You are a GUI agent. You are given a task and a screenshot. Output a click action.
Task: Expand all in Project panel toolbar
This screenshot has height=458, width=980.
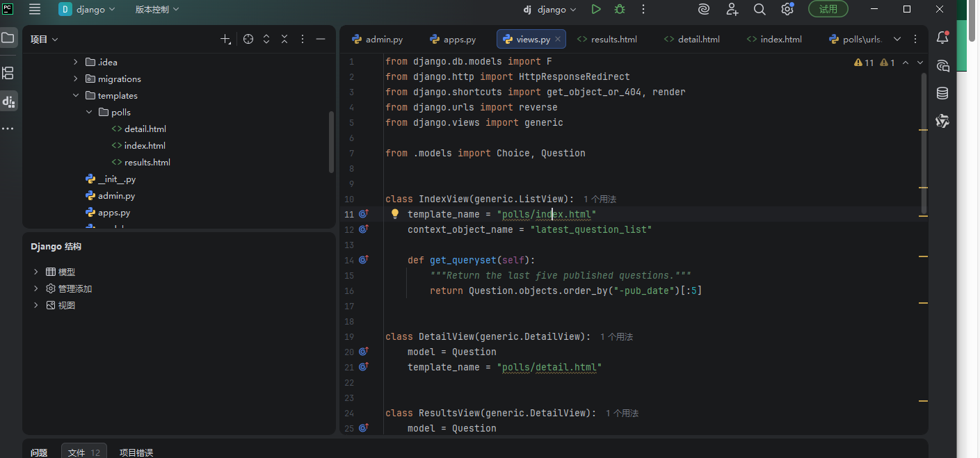click(x=266, y=40)
